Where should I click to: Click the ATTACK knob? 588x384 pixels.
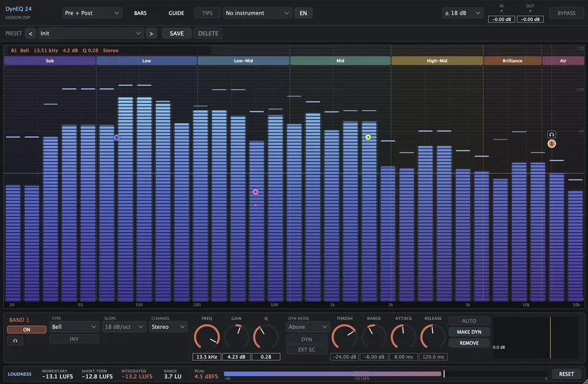[x=404, y=337]
